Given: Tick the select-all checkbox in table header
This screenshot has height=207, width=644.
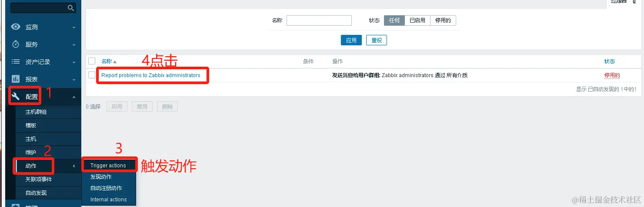Looking at the screenshot, I should click(x=92, y=61).
